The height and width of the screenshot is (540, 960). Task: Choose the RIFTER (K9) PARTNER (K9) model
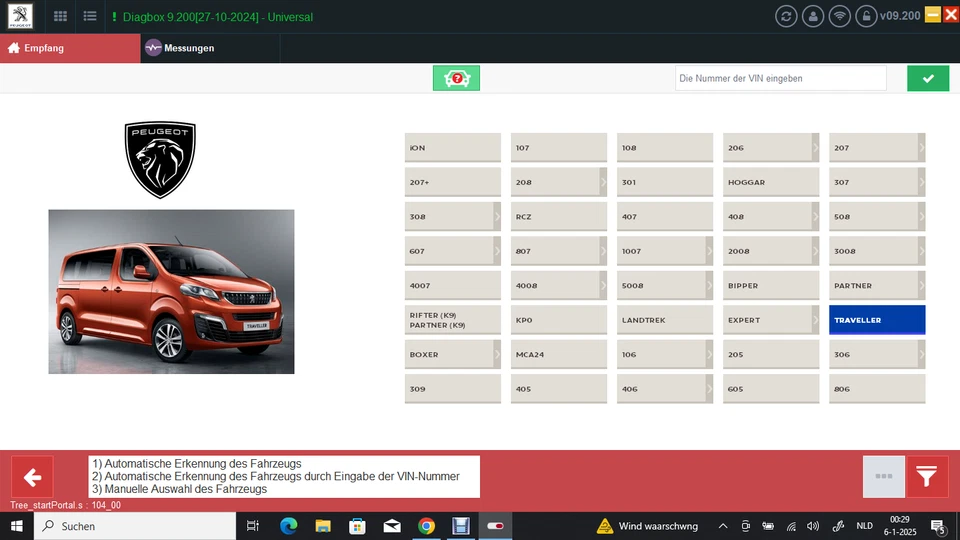click(x=452, y=320)
